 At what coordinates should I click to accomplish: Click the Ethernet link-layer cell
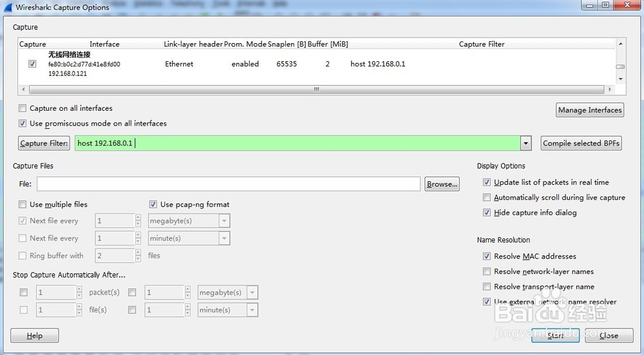(x=179, y=64)
